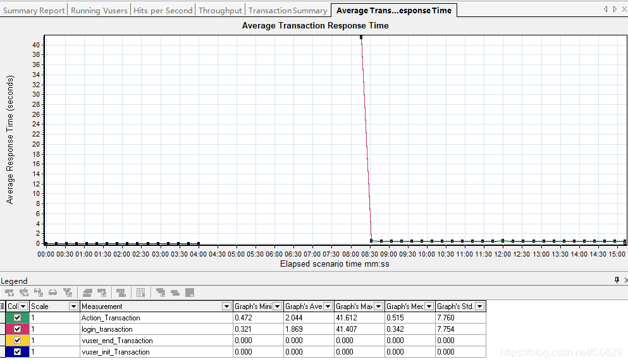
Task: Click the 0.472 minimum value cell
Action: point(258,318)
